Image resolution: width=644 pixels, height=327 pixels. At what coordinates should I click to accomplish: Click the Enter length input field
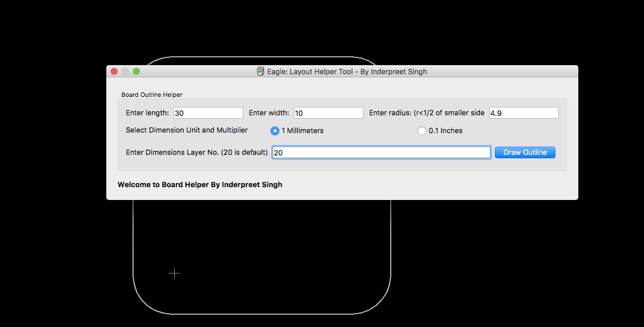tap(208, 113)
